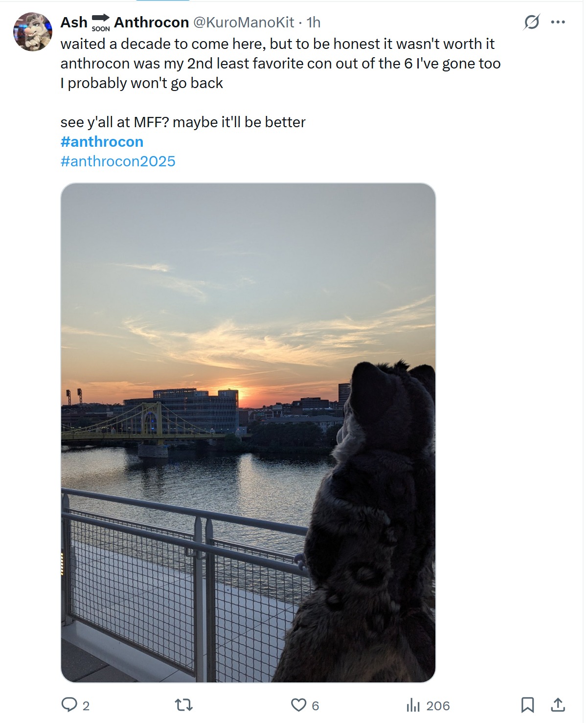Bookmark this post
The width and height of the screenshot is (588, 723).
(527, 705)
